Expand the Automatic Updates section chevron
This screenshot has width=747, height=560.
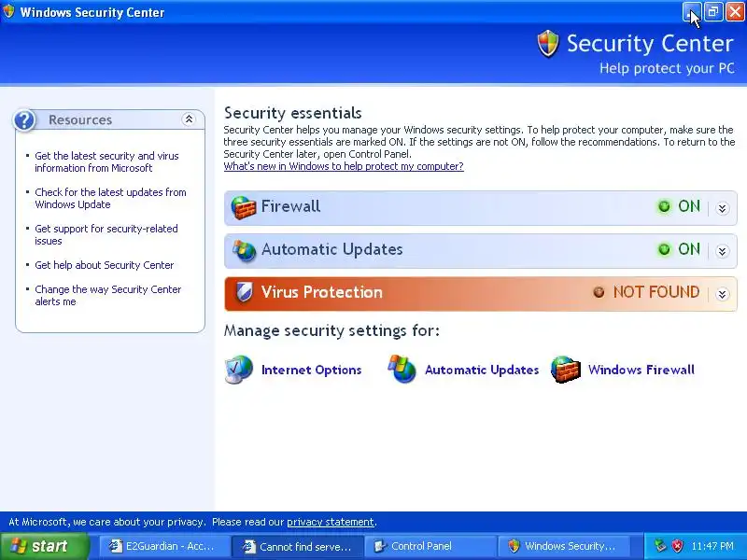point(722,251)
